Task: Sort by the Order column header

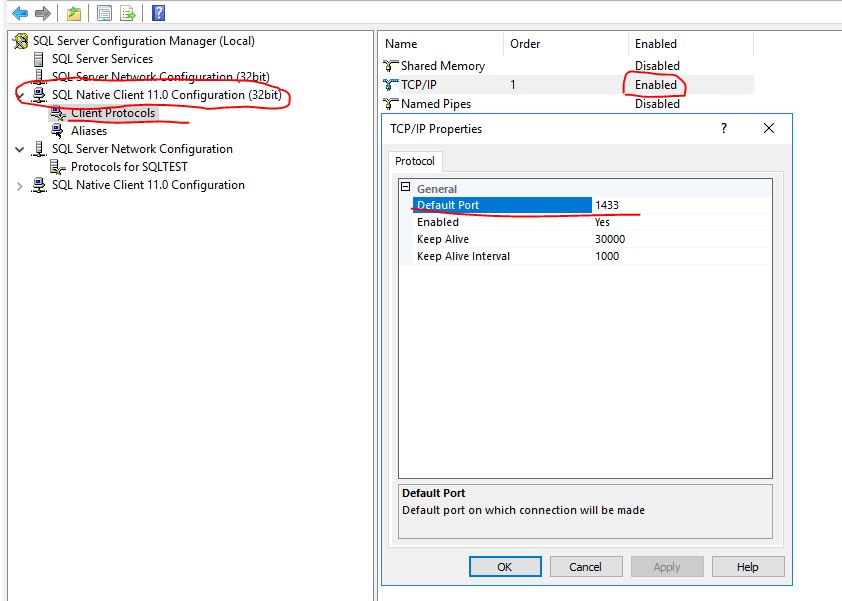Action: (566, 44)
